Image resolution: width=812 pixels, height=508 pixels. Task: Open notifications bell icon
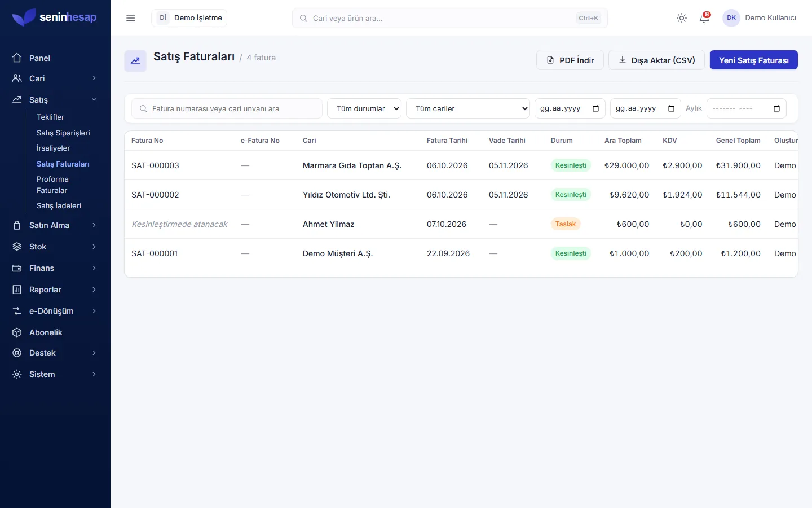coord(704,18)
